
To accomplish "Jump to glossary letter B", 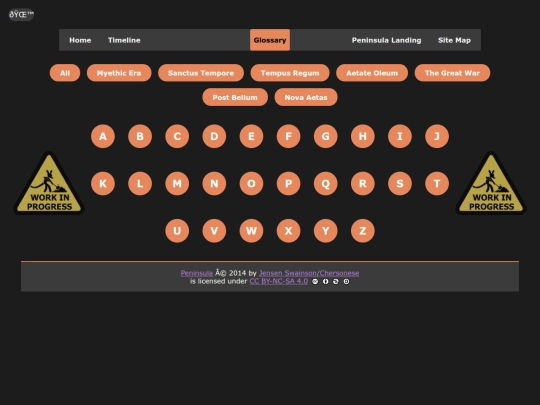I will 140,136.
